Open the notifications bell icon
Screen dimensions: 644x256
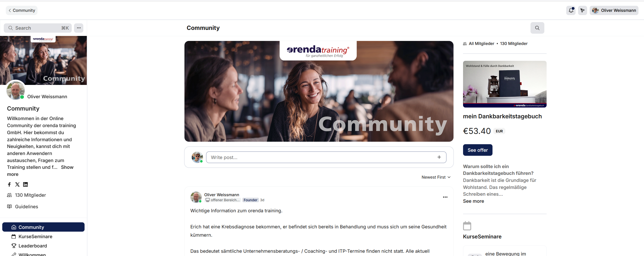point(571,10)
